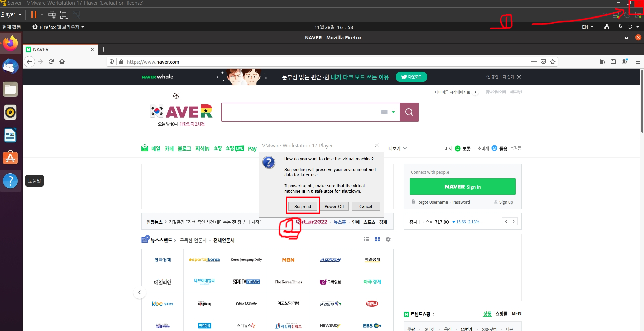Open the Help icon in the dock

(10, 181)
